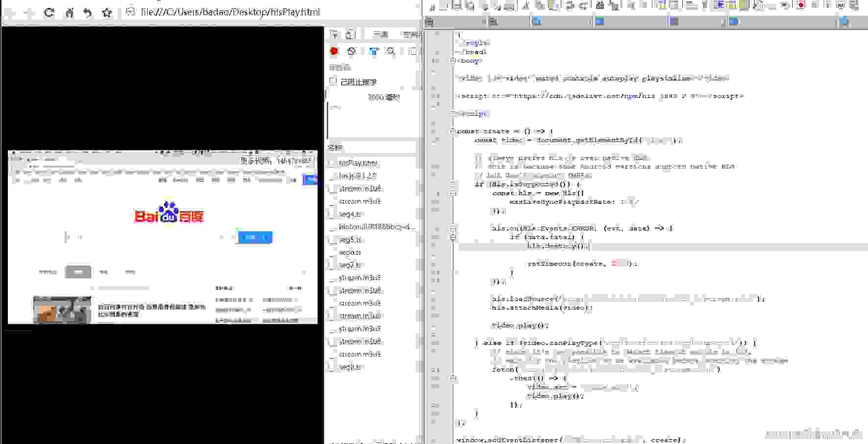
Task: Toggle synchronized horizontal scrolling in Notepad++
Action: [x=675, y=6]
